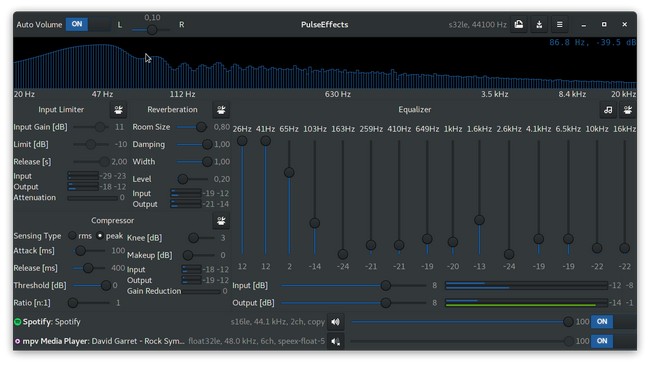Viewport: 650px width, 365px height.
Task: Select the rms sensing type
Action: click(x=72, y=236)
